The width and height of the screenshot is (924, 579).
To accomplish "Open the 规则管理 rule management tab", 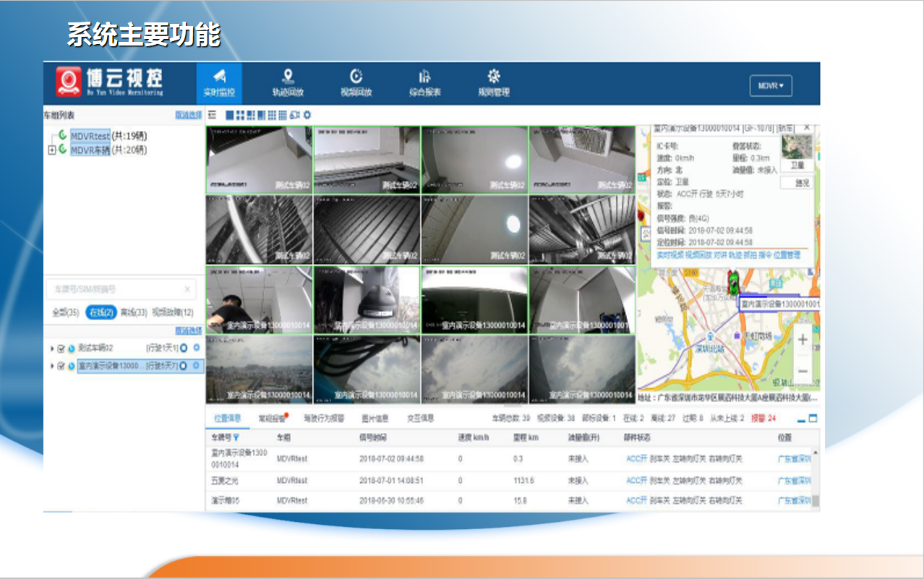I will 494,83.
